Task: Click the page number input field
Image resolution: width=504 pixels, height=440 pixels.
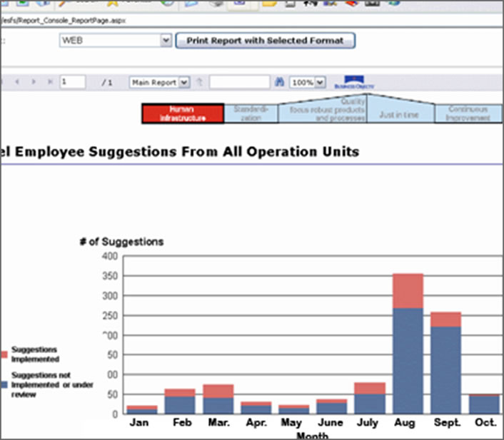Action: point(73,82)
